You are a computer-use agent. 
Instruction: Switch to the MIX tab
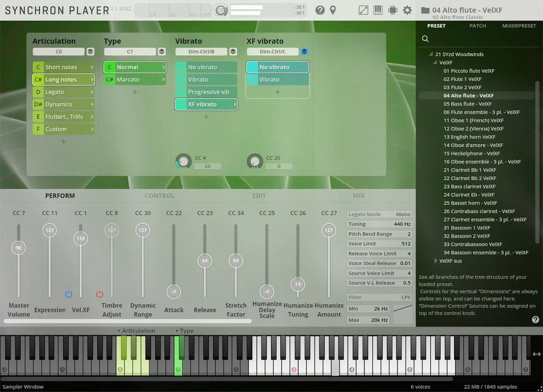358,196
